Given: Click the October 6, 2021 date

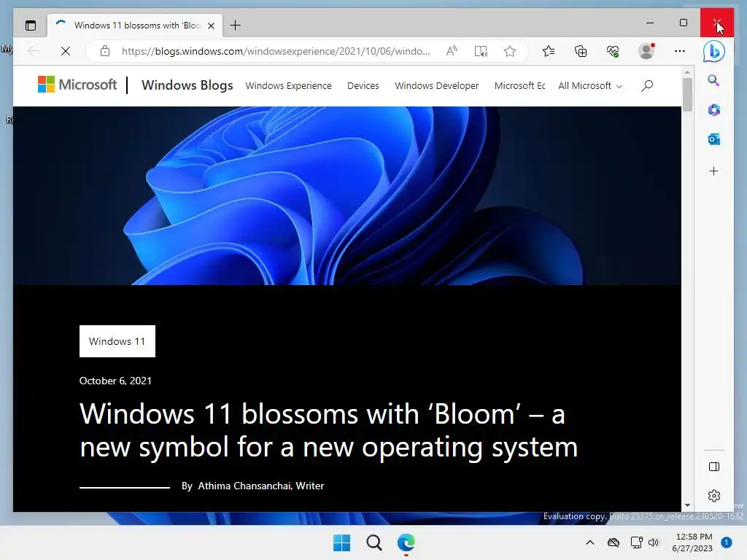Looking at the screenshot, I should click(x=115, y=381).
